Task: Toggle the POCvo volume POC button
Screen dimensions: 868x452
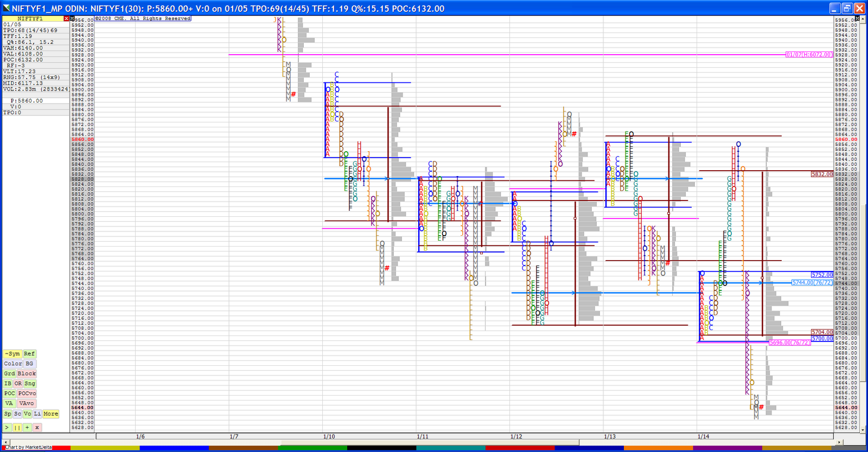Action: point(27,393)
